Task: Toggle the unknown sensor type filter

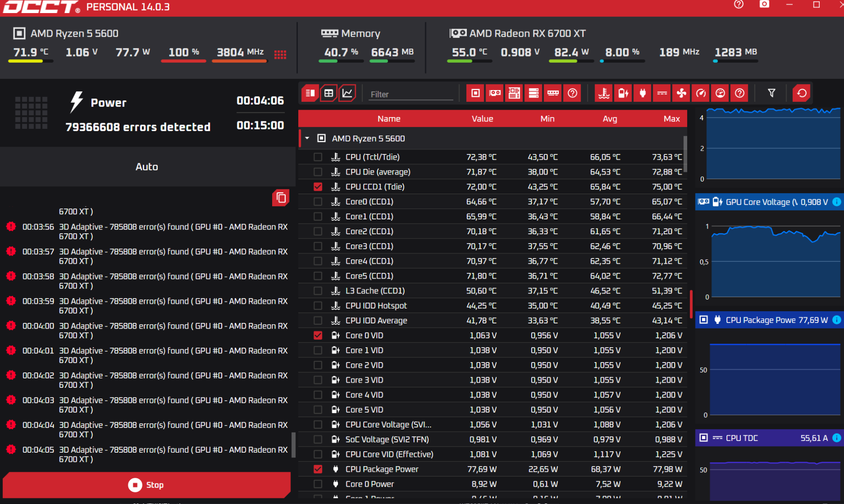Action: pos(739,93)
